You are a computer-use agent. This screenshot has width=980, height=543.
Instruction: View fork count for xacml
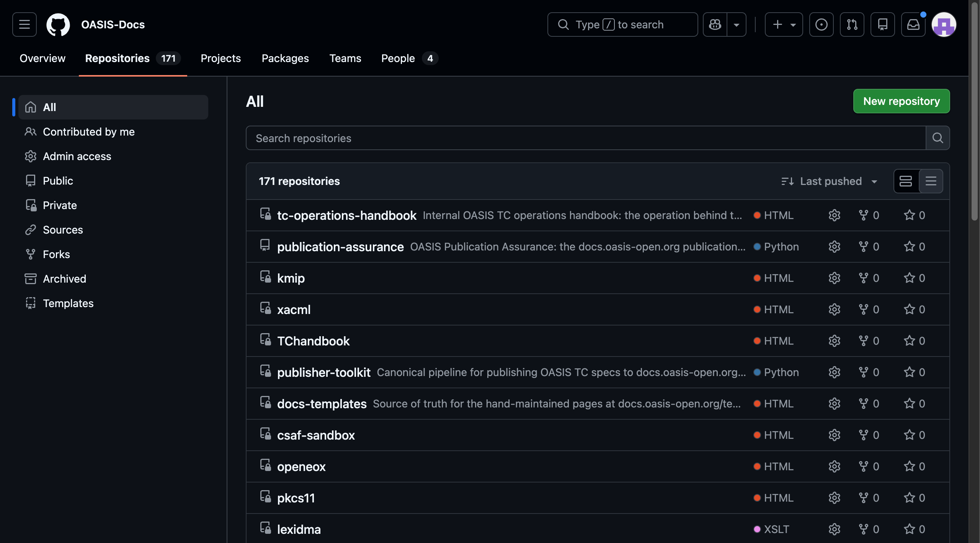[869, 309]
